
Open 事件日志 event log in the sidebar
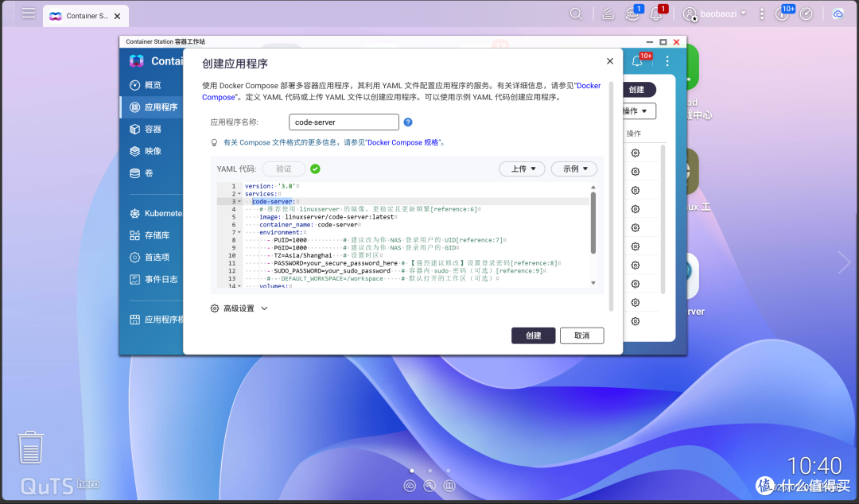point(152,279)
